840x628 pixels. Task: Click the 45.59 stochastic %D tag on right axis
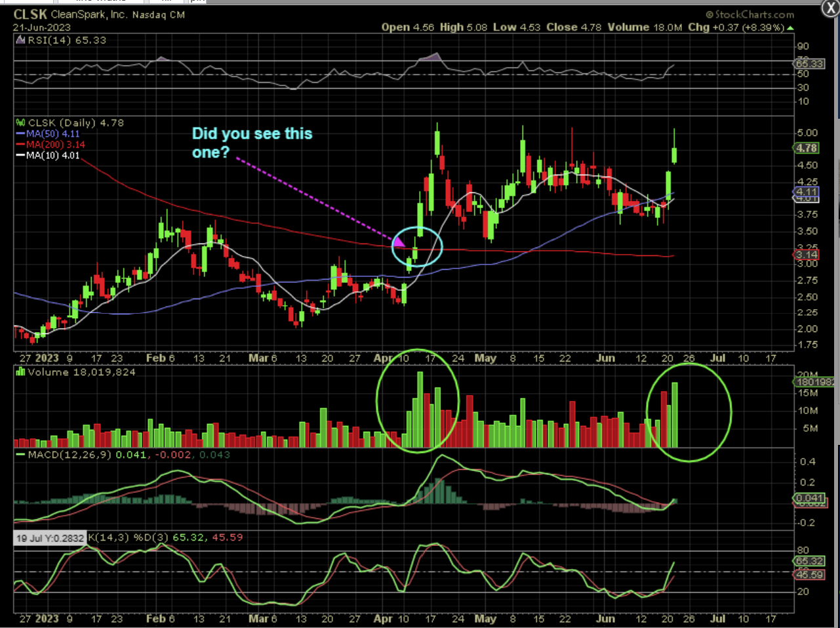809,575
